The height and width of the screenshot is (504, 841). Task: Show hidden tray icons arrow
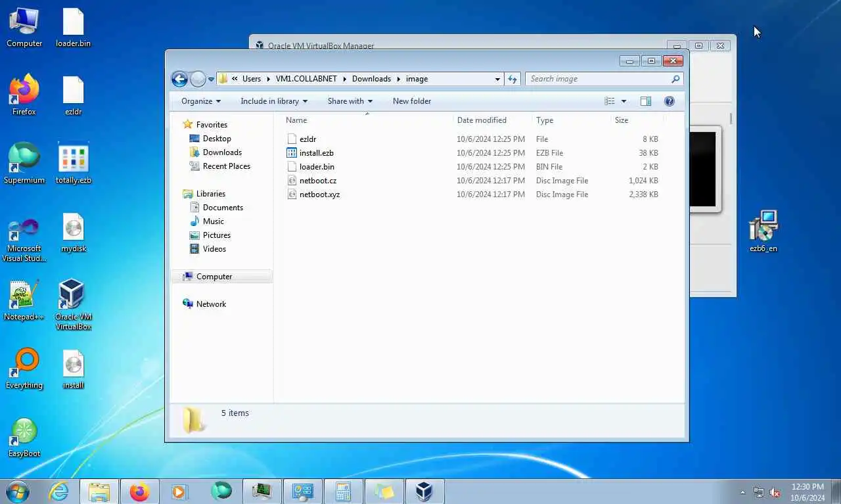coord(743,492)
